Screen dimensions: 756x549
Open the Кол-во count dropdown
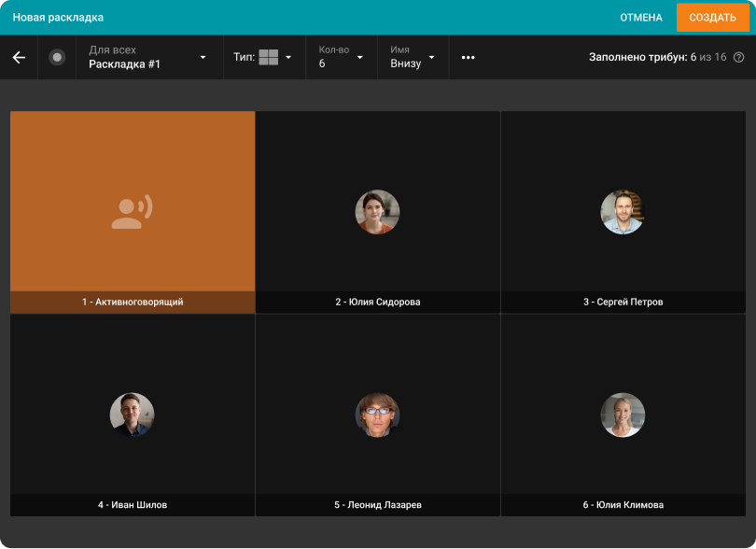tap(341, 58)
